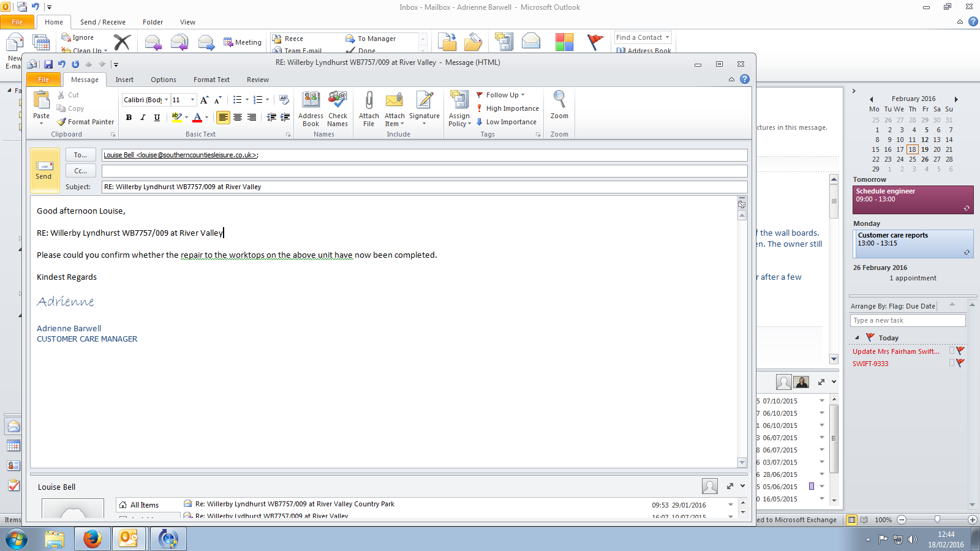Screen dimensions: 980x551
Task: Click the Subject input field
Action: tap(424, 187)
